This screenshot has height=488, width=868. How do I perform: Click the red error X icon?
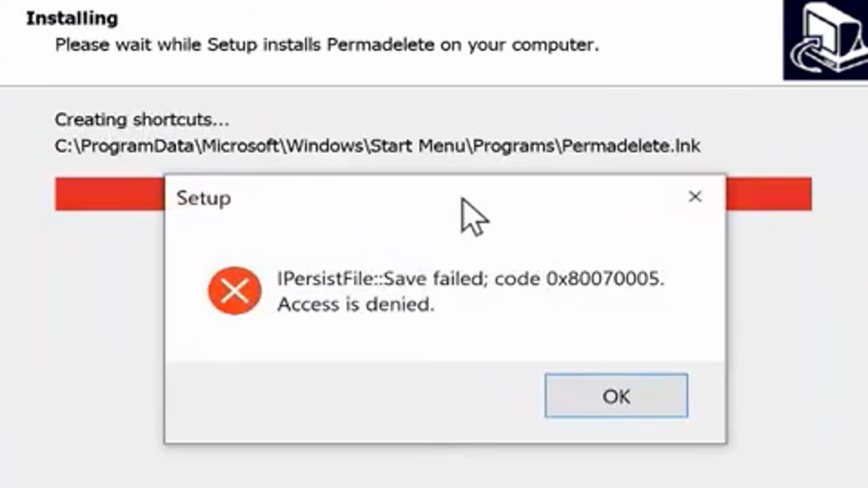point(235,291)
